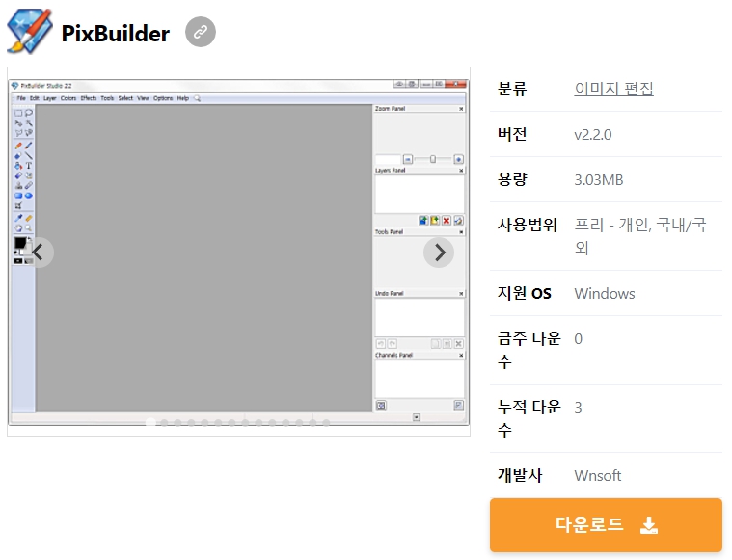Show the previous screenshot with left arrow
Viewport: 732px width, 560px height.
click(x=39, y=253)
